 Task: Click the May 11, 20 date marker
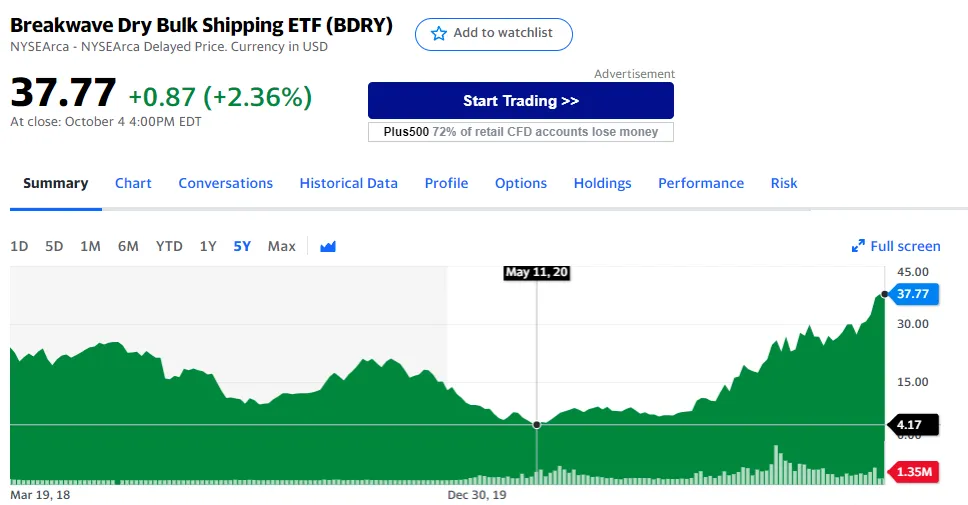click(536, 272)
